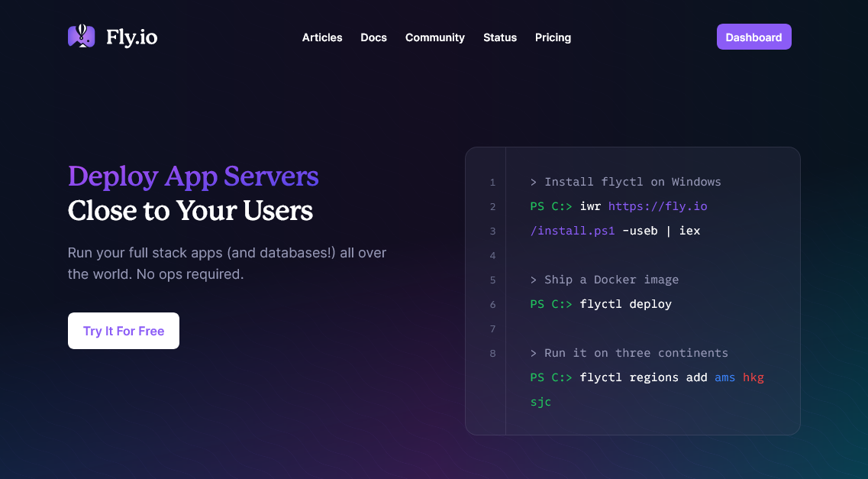The image size is (868, 479).
Task: Select the green "sjc" region code
Action: click(x=540, y=402)
